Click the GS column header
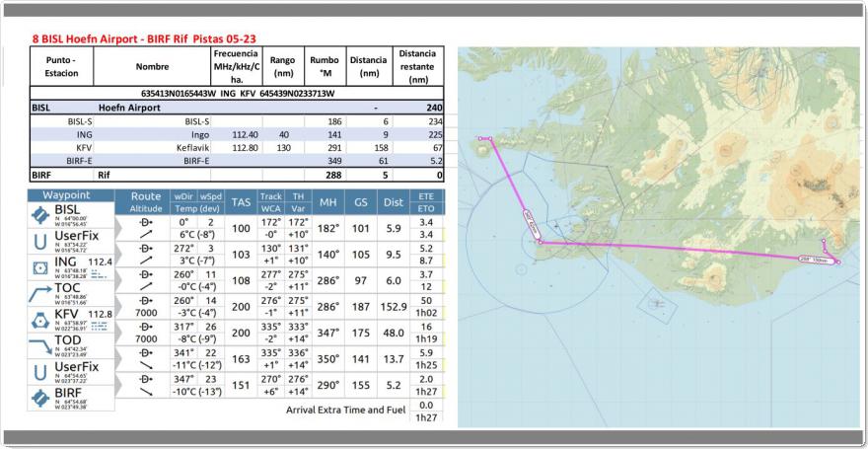Viewport: 868px width, 449px height. coord(360,202)
